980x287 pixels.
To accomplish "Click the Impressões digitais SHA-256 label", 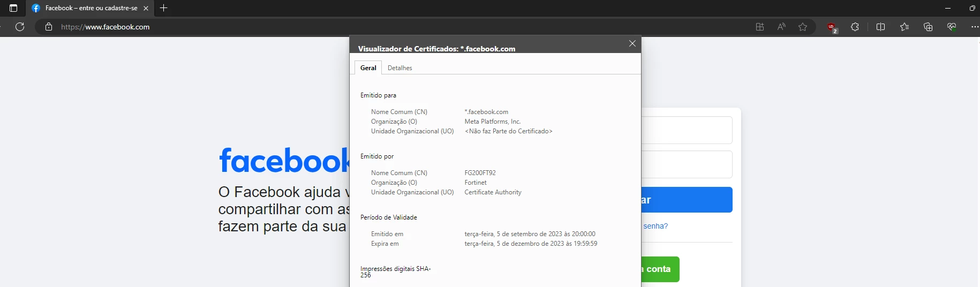I will tap(395, 272).
